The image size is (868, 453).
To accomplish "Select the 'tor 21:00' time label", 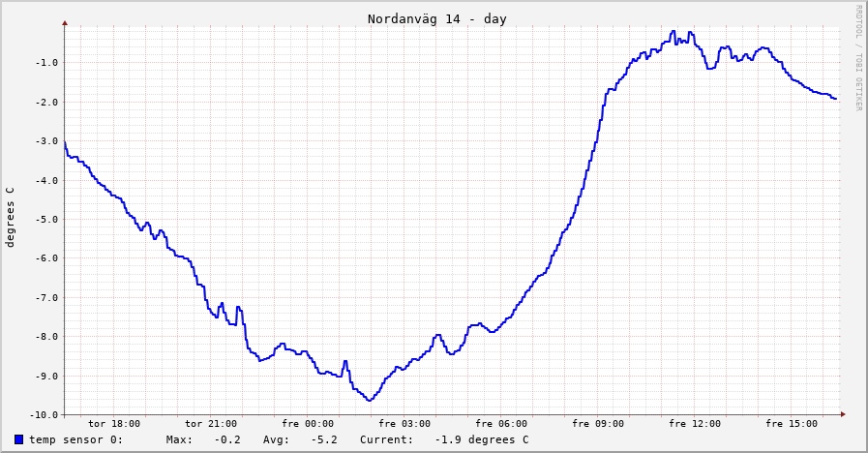I will pos(211,423).
